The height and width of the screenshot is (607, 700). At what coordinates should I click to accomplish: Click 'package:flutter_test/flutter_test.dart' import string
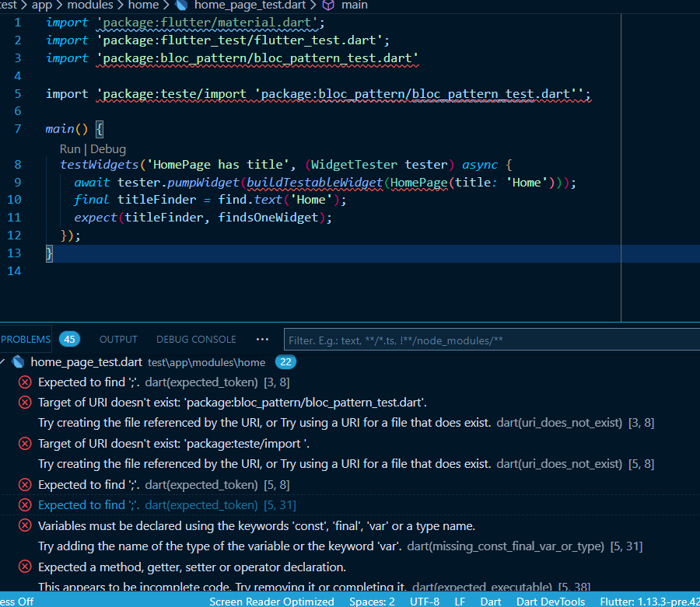[240, 40]
